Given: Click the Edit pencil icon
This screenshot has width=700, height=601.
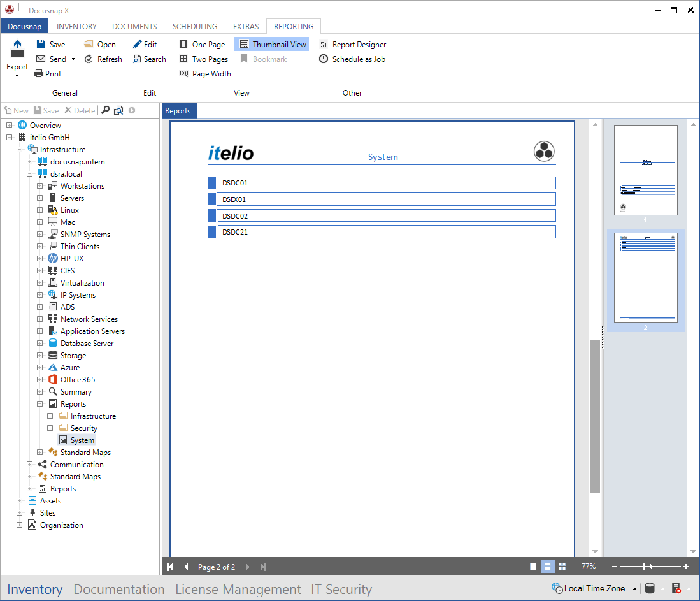Looking at the screenshot, I should (137, 44).
